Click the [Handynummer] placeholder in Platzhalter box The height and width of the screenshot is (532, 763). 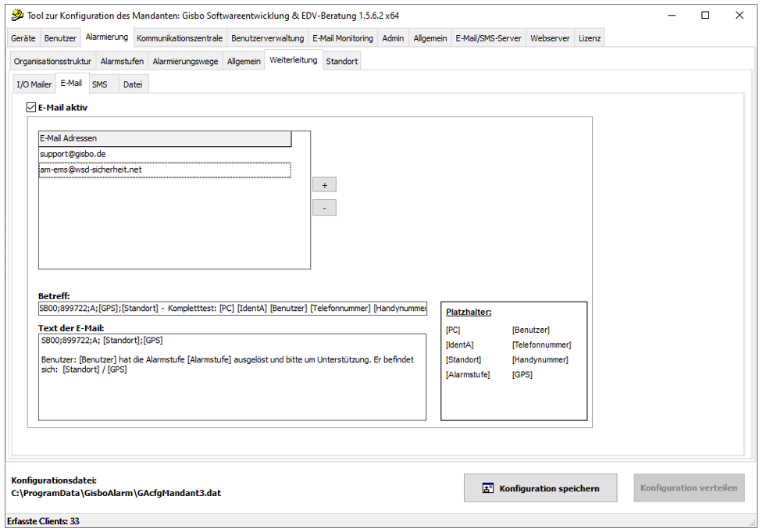coord(540,359)
